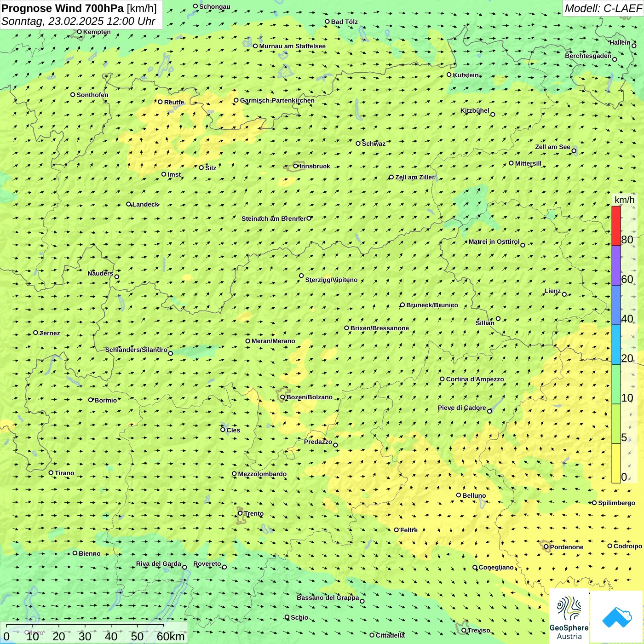Screen dimensions: 644x644
Task: Click the Murnau am Staffelsee label
Action: pos(293,46)
